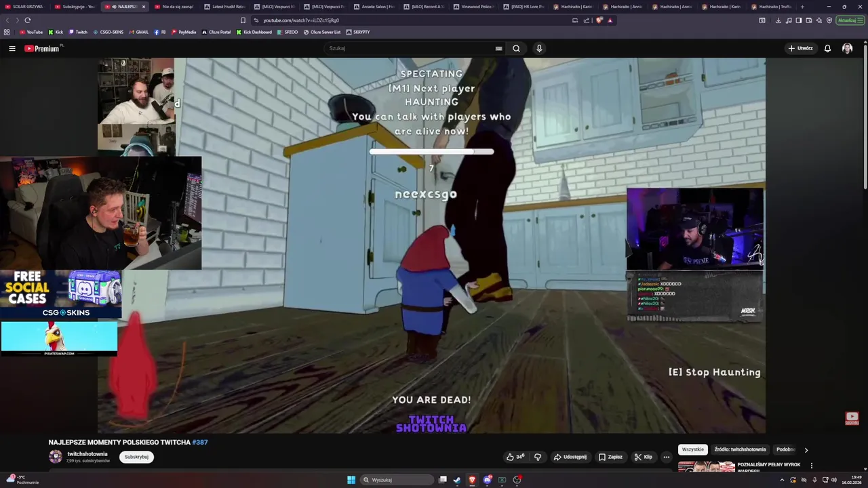Open the account avatar menu
Screen dimensions: 868x488
click(847, 48)
